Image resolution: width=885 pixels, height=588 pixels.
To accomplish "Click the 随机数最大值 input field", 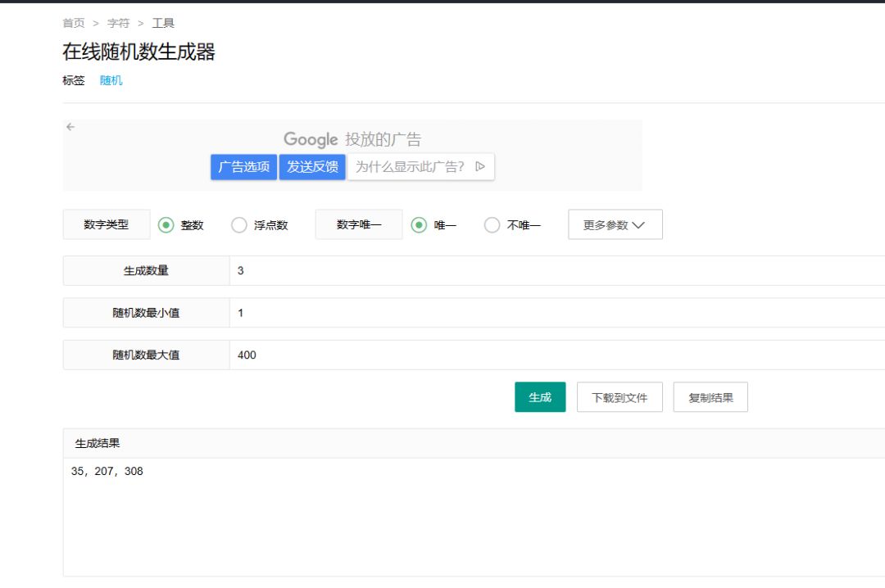I will [x=557, y=355].
